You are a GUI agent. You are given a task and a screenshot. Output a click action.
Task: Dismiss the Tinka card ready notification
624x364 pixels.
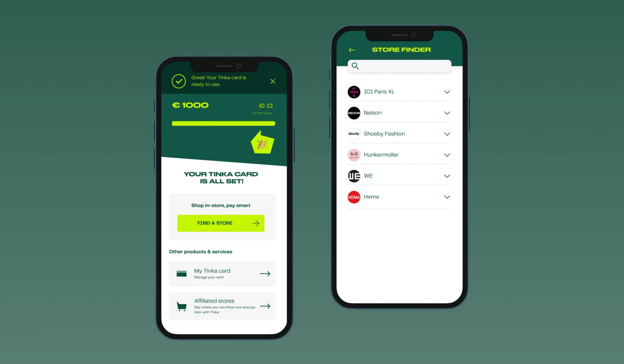(273, 81)
